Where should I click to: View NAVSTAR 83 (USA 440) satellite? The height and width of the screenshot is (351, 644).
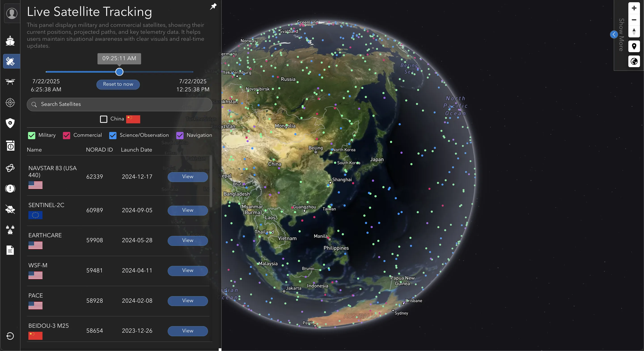188,177
